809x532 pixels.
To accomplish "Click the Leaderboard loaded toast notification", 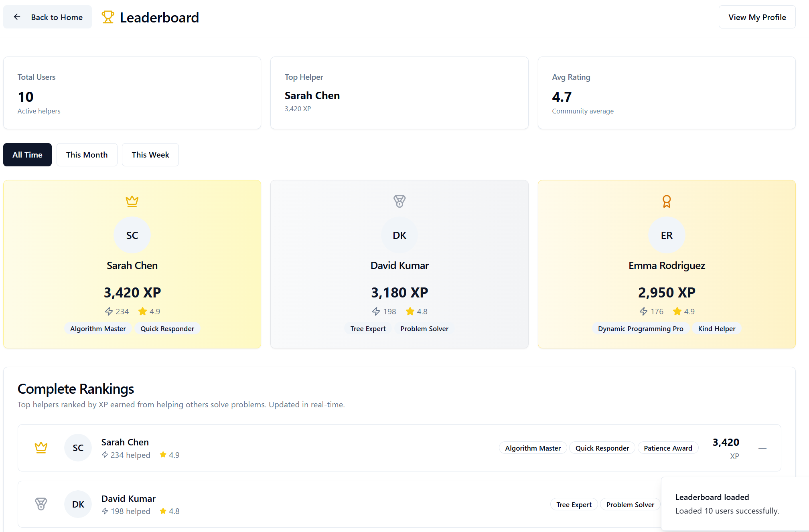I will coord(727,504).
